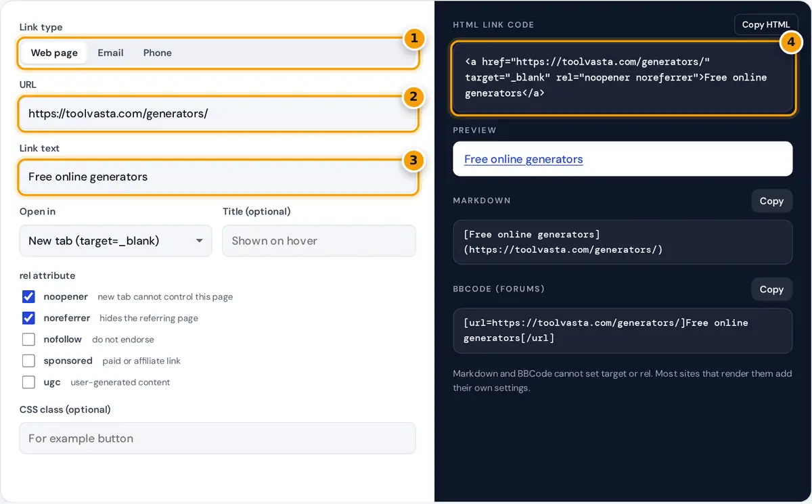Enable the ugc checkbox
Viewport: 812px width, 504px height.
pyautogui.click(x=28, y=382)
